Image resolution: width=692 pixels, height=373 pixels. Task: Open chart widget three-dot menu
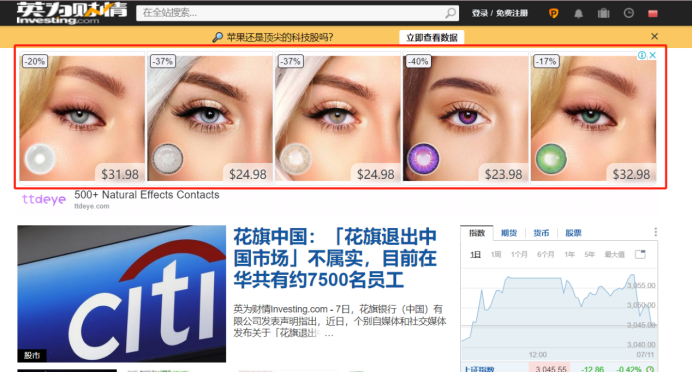pos(655,232)
